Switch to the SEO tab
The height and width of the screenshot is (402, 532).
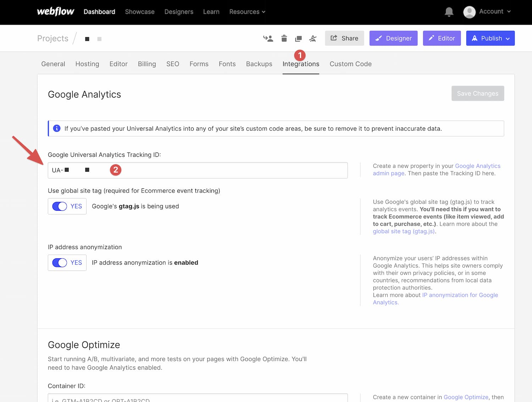(173, 64)
